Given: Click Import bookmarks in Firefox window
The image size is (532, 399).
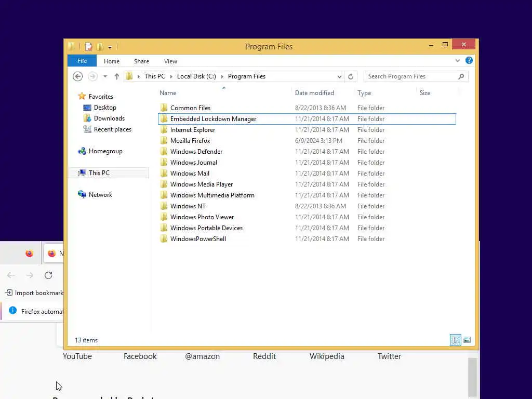Looking at the screenshot, I should tap(34, 293).
